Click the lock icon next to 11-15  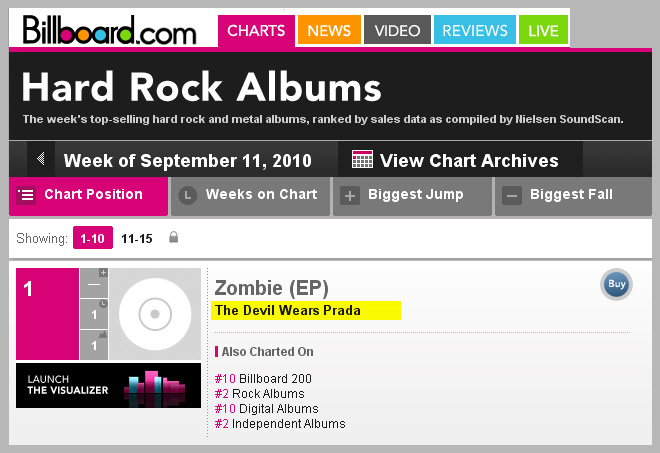point(173,238)
